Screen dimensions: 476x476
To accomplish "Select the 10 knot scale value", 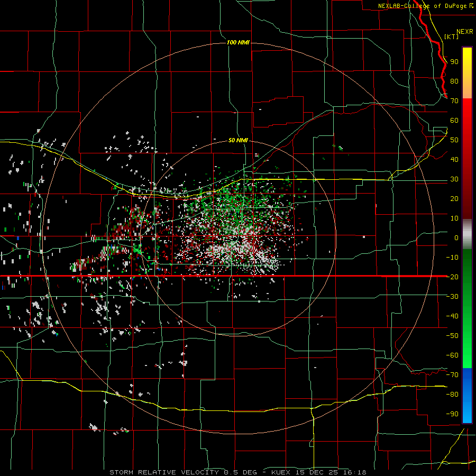I will point(454,218).
